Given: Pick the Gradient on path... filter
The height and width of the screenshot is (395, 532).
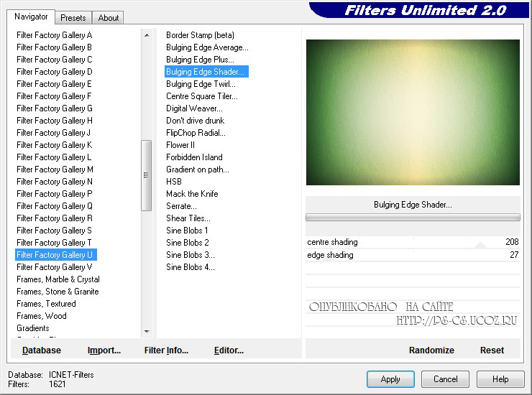Looking at the screenshot, I should click(198, 169).
